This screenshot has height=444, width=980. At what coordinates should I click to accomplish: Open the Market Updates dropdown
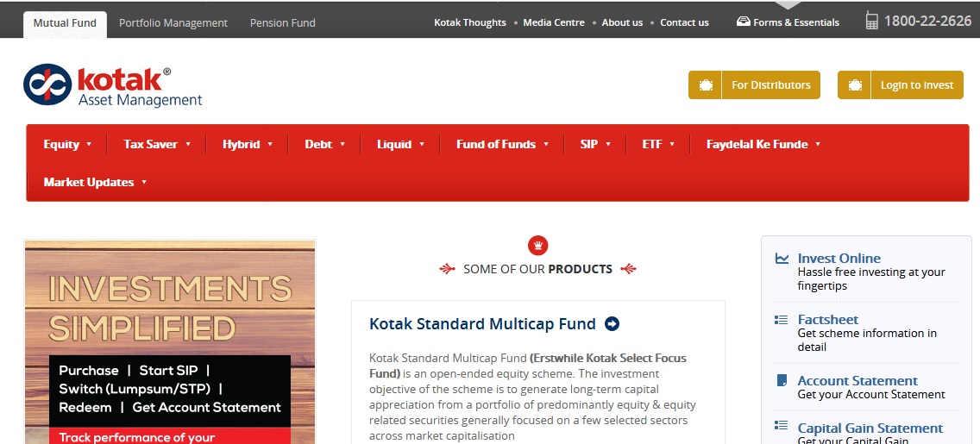coord(95,182)
